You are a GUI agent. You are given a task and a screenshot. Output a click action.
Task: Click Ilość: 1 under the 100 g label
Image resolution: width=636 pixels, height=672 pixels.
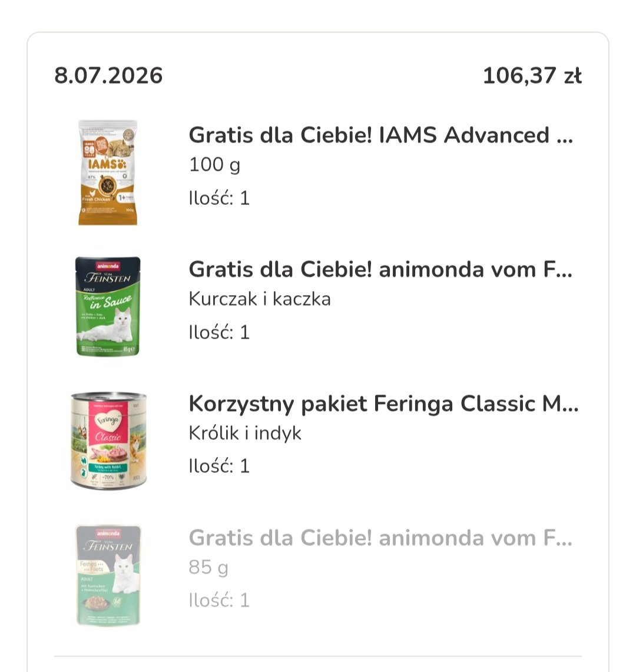(219, 198)
